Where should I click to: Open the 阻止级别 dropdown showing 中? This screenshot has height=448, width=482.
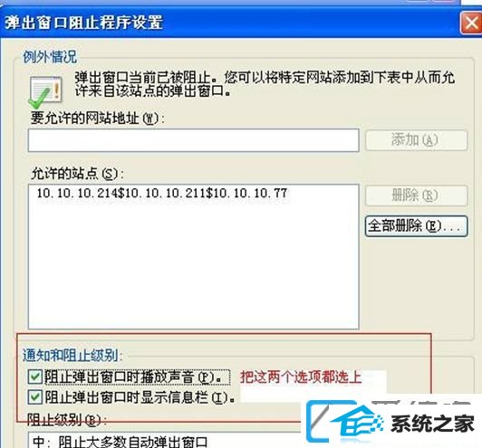click(x=166, y=441)
